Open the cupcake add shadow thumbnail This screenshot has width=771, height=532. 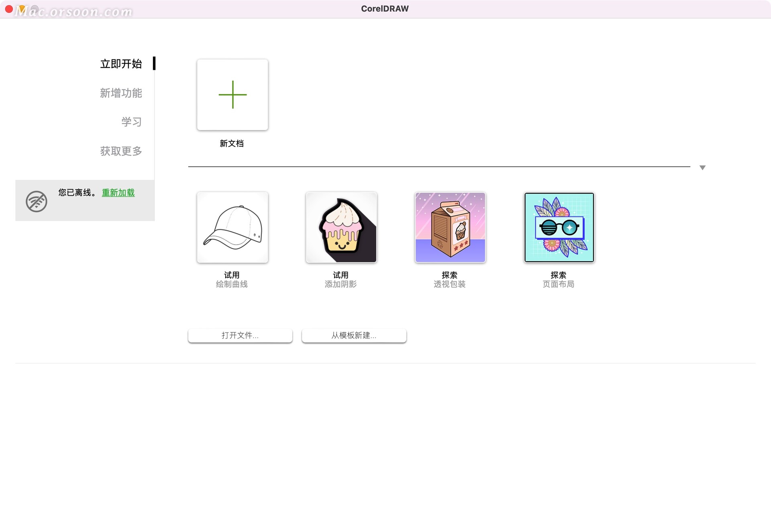tap(341, 227)
